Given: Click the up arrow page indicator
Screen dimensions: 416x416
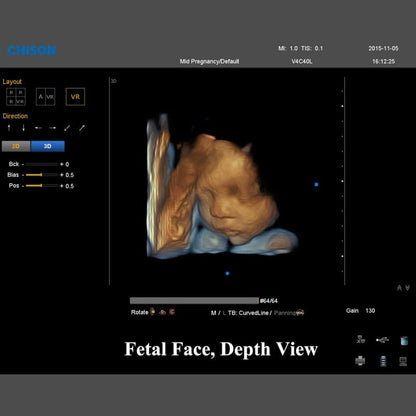Looking at the screenshot, I should click(x=399, y=288).
